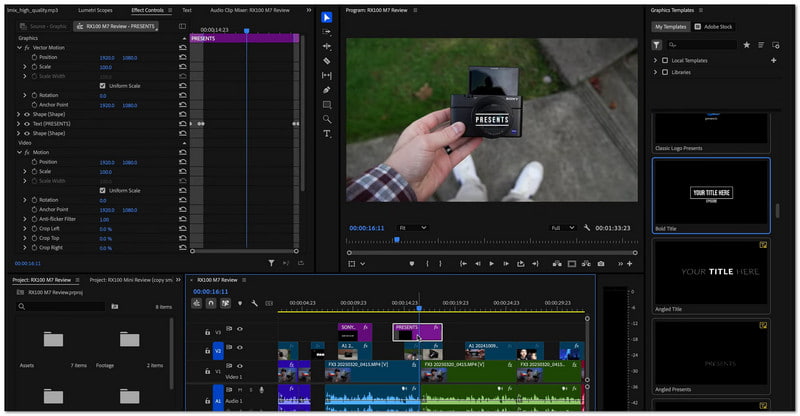The width and height of the screenshot is (800, 416).
Task: Toggle Uniform Scale under Motion
Action: [x=103, y=190]
